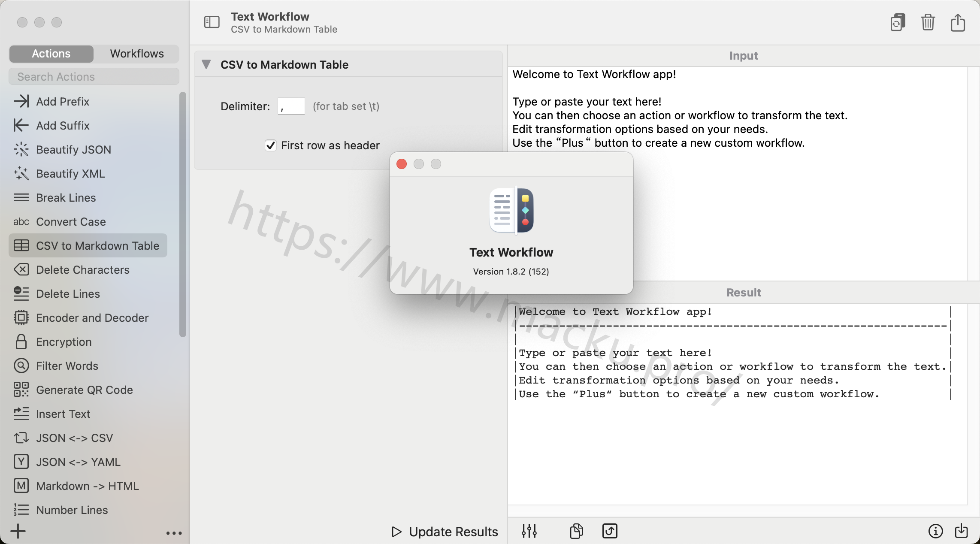Image resolution: width=980 pixels, height=544 pixels.
Task: Uncheck First row as header
Action: coord(270,145)
